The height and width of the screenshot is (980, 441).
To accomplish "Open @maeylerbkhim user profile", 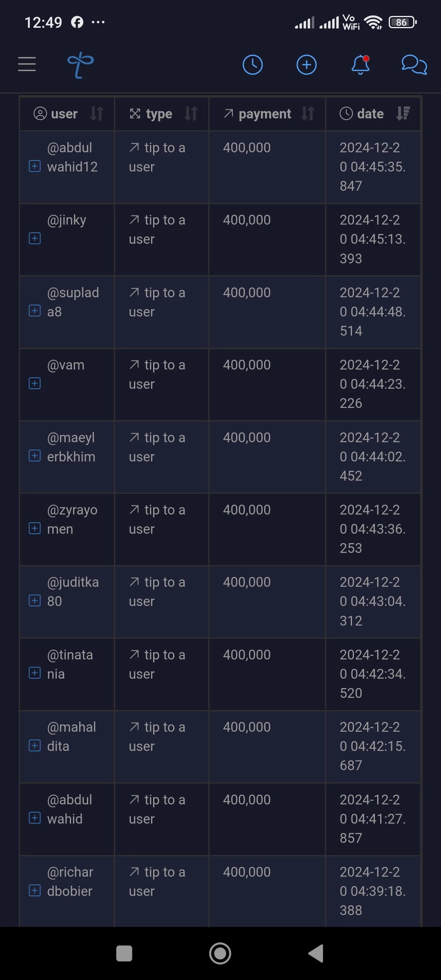I will point(71,447).
